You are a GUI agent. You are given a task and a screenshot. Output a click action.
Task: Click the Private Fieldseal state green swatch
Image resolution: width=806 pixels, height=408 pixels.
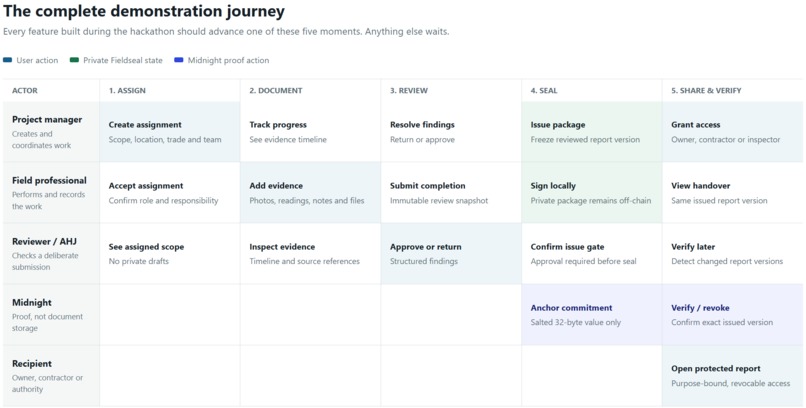(75, 60)
